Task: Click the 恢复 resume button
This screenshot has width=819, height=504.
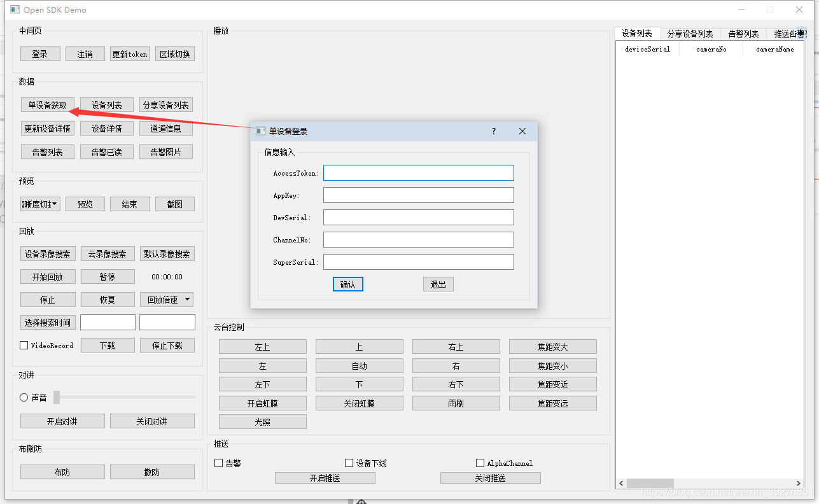Action: point(108,300)
